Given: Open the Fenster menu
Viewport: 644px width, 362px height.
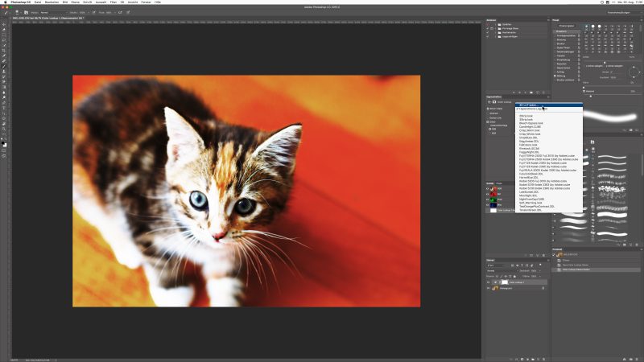Looking at the screenshot, I should pos(146,2).
